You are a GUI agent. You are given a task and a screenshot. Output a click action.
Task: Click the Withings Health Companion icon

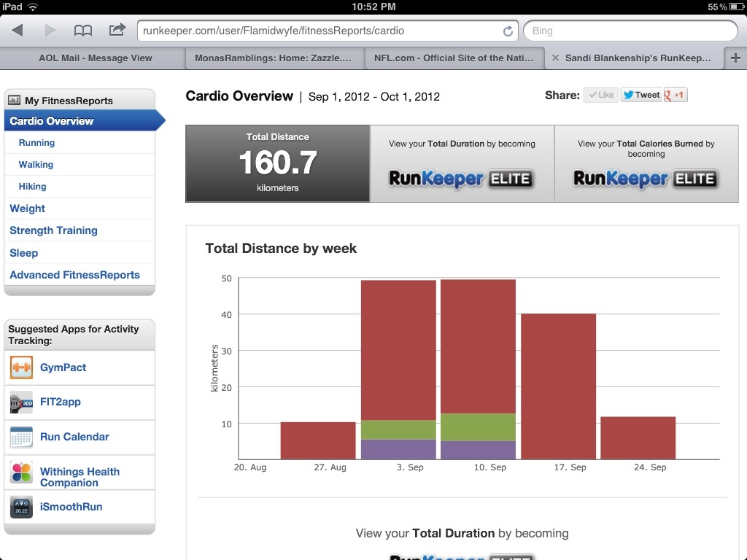tap(21, 473)
